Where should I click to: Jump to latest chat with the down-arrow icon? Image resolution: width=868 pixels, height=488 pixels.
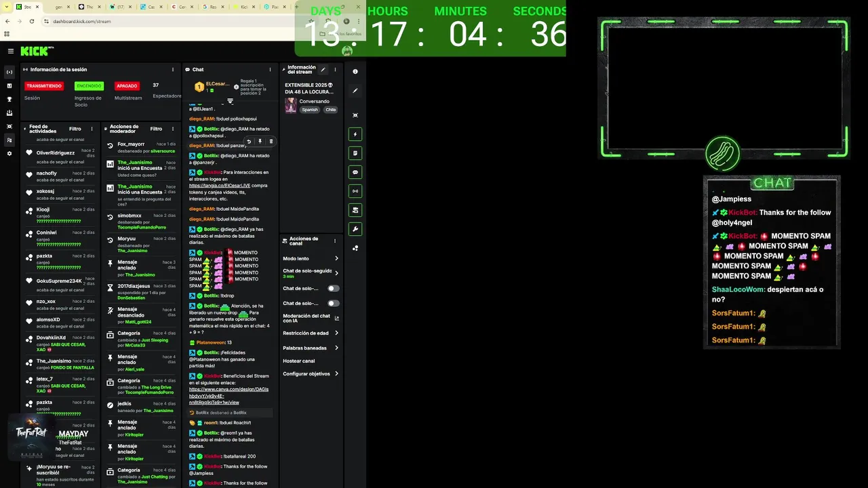[230, 101]
